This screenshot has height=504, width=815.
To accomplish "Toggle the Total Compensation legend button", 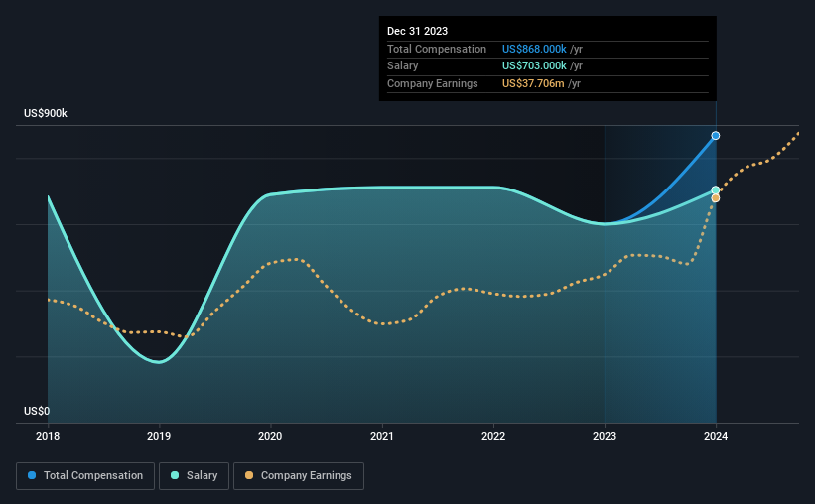I will point(85,476).
